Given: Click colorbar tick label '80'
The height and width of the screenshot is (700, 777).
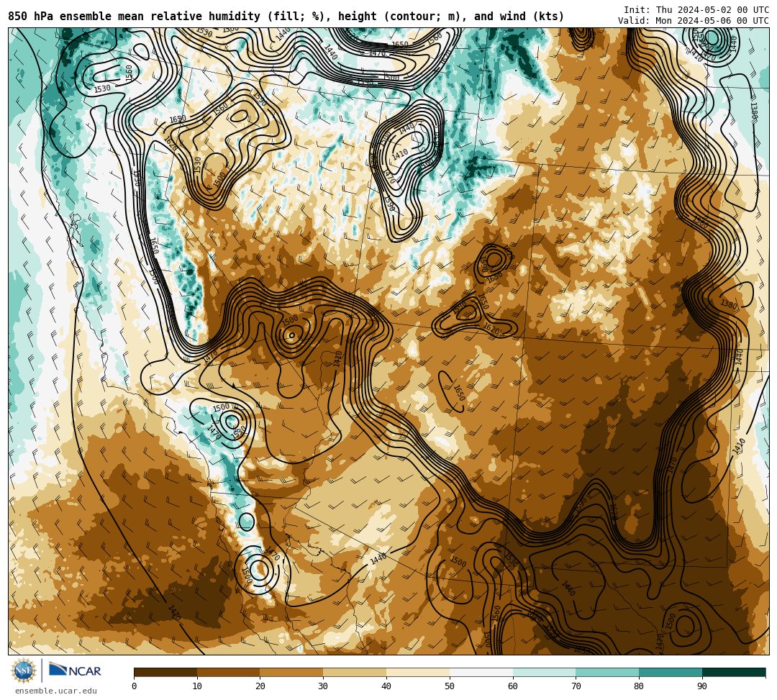Looking at the screenshot, I should [x=640, y=686].
